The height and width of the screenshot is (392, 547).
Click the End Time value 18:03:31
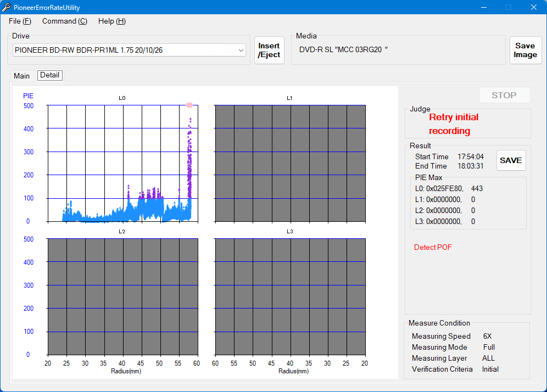471,166
